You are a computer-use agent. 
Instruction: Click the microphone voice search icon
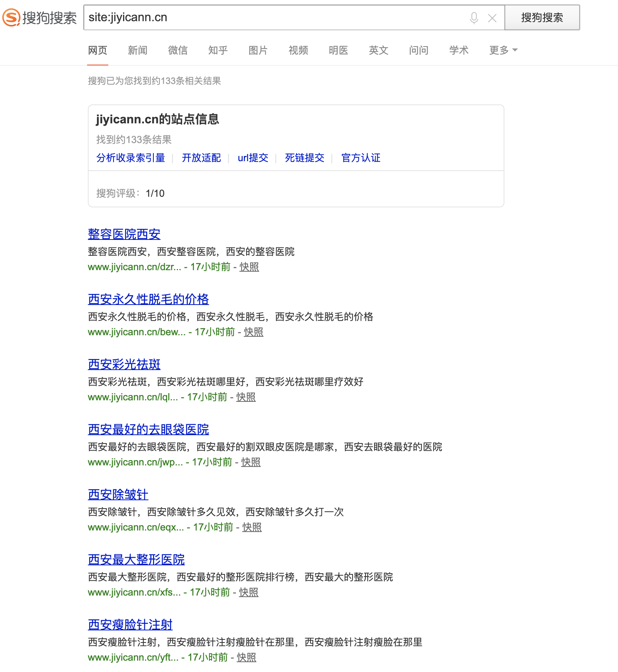[474, 18]
